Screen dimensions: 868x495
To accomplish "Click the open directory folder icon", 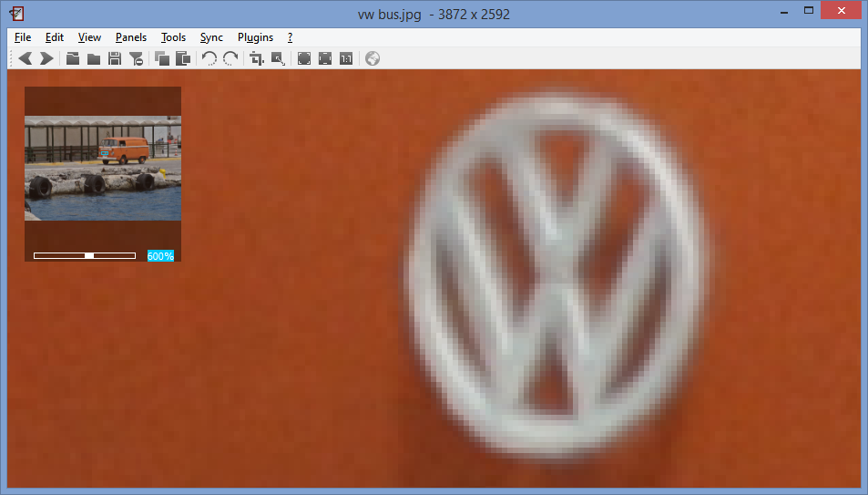I will [94, 58].
